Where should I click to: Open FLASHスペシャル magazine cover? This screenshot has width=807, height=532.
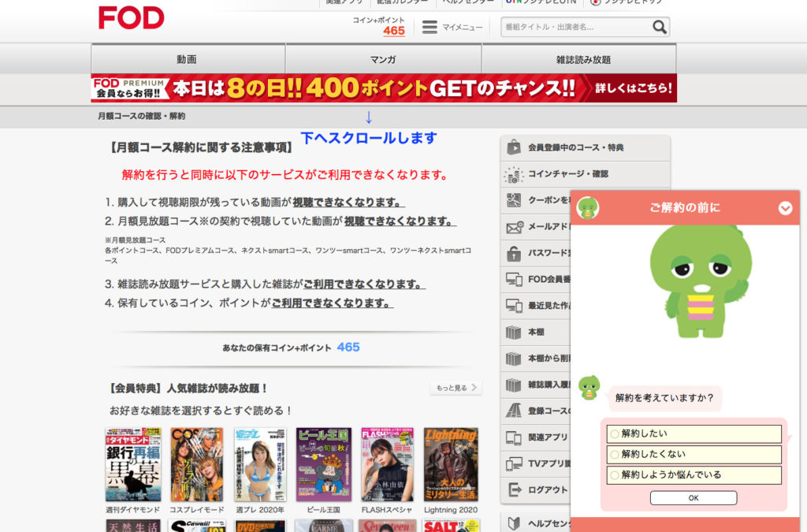pyautogui.click(x=387, y=464)
